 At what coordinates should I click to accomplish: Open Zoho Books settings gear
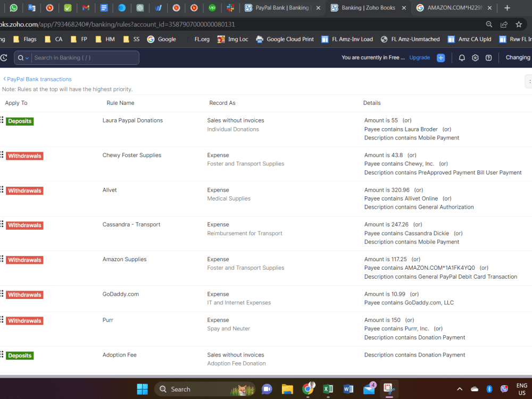[475, 58]
